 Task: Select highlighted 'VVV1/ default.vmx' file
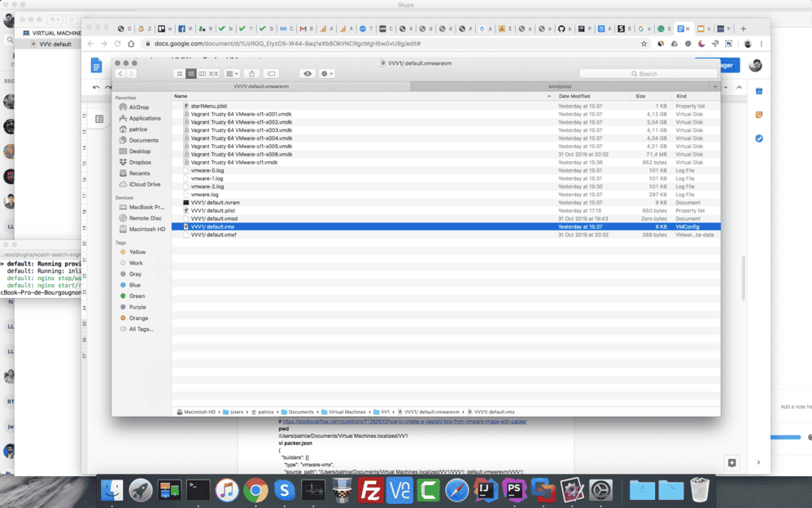coord(446,226)
